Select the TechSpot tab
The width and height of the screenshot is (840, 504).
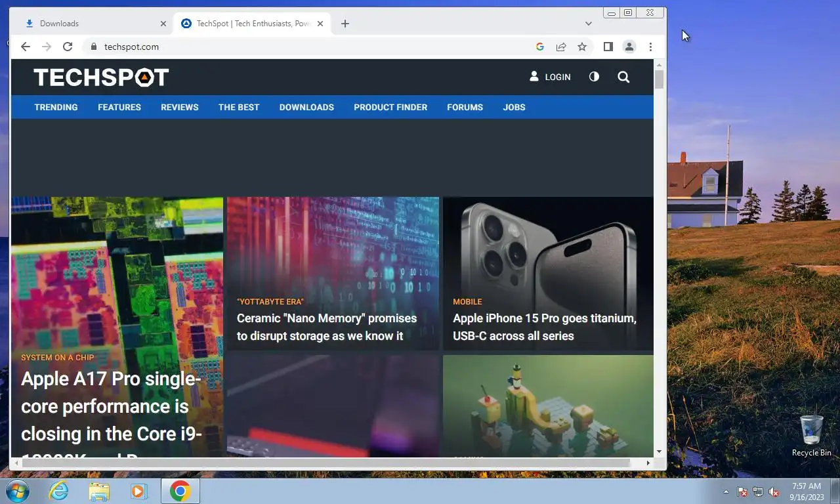[253, 24]
